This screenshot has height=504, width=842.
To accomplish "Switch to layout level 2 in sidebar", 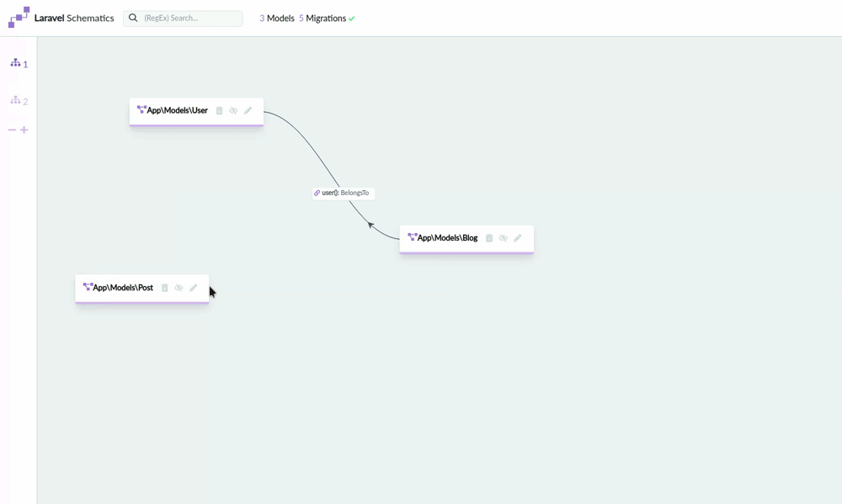I will pyautogui.click(x=19, y=100).
